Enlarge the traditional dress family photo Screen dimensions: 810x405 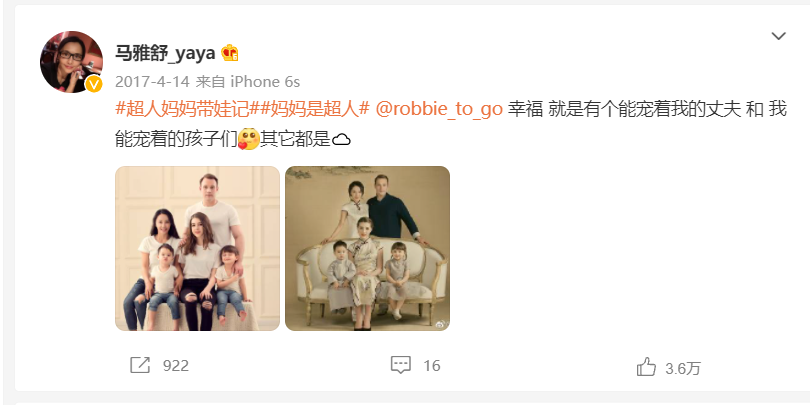click(367, 248)
